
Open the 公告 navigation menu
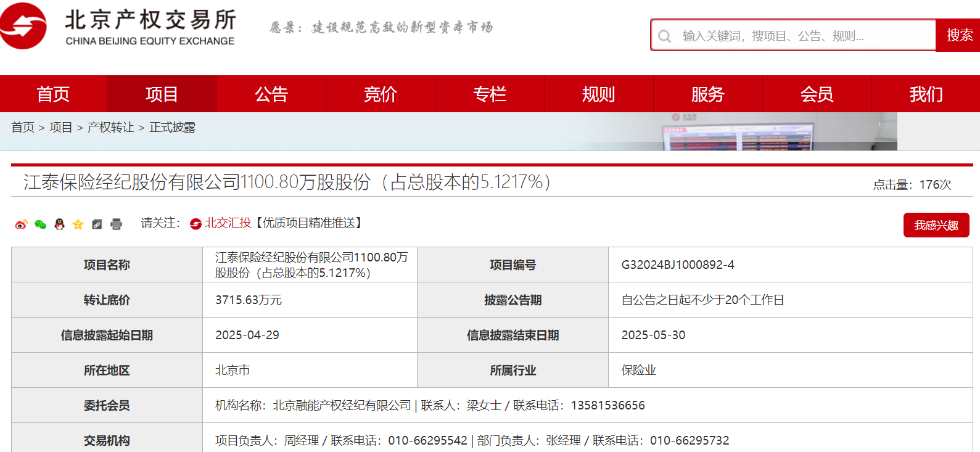(271, 94)
